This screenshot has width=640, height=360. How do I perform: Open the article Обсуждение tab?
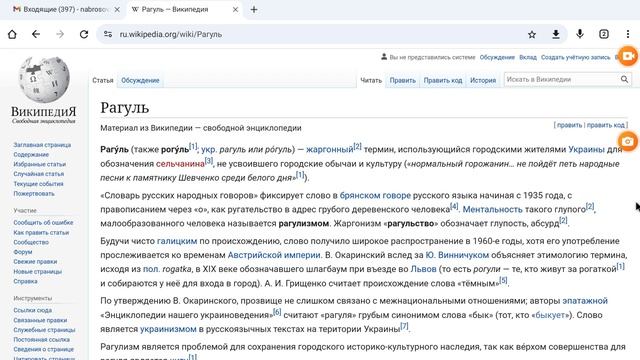point(140,80)
